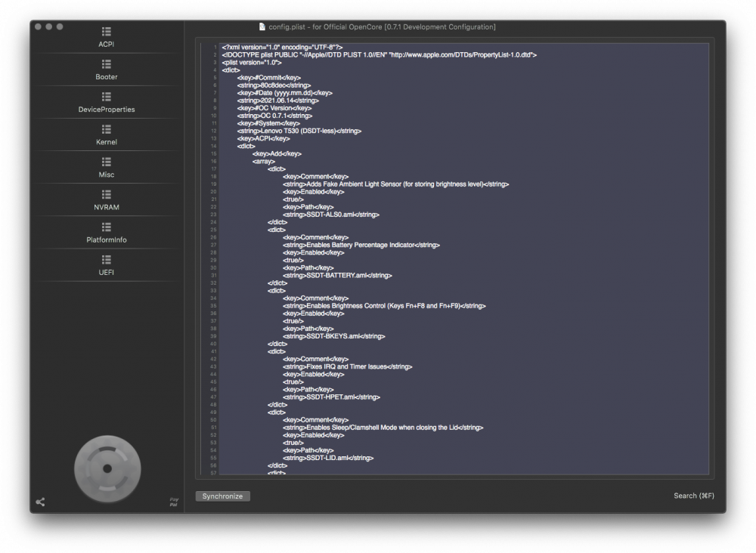Screen dimensions: 756x553
Task: Click the xml version declaration line
Action: tap(282, 47)
